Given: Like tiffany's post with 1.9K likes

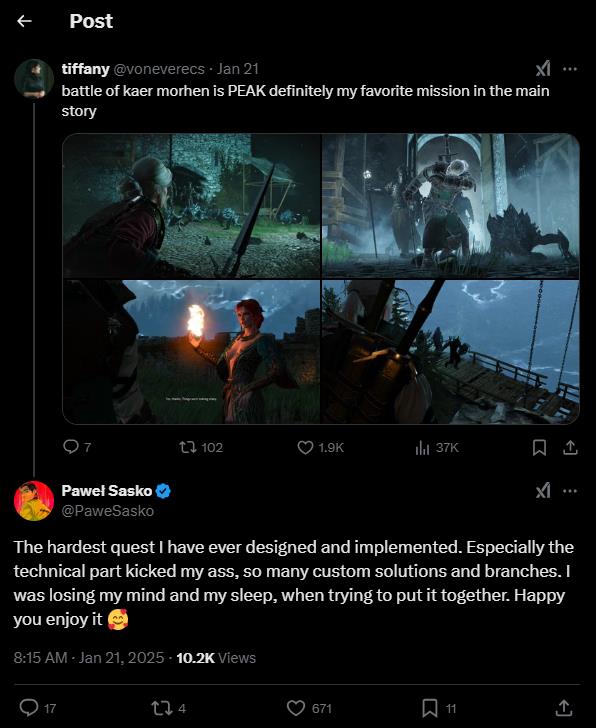Looking at the screenshot, I should pos(320,447).
